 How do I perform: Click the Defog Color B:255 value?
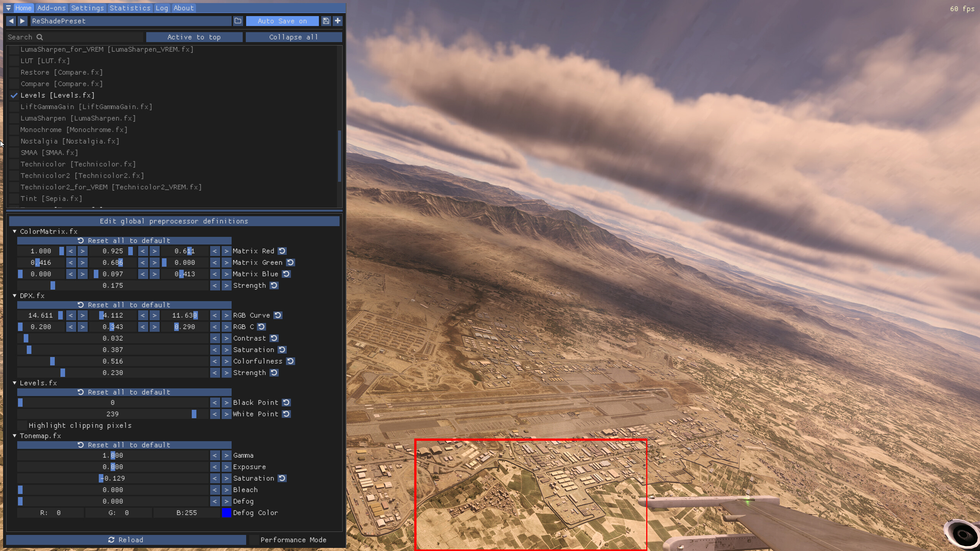point(187,513)
